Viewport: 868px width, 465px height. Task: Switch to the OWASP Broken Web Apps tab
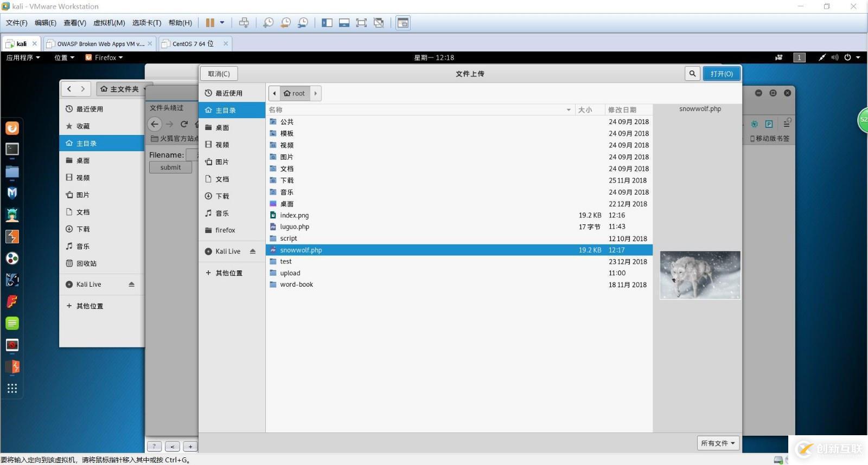(x=100, y=44)
